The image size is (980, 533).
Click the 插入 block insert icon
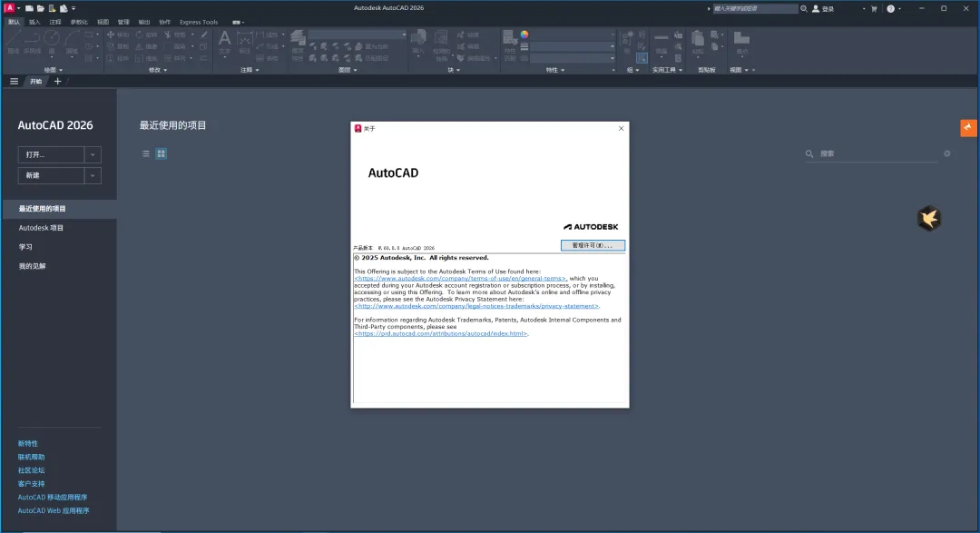pos(418,42)
